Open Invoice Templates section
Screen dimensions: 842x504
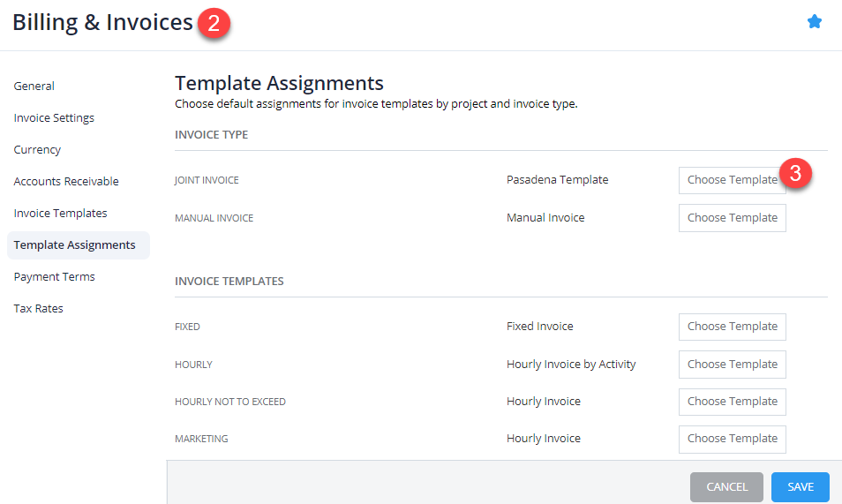[60, 213]
